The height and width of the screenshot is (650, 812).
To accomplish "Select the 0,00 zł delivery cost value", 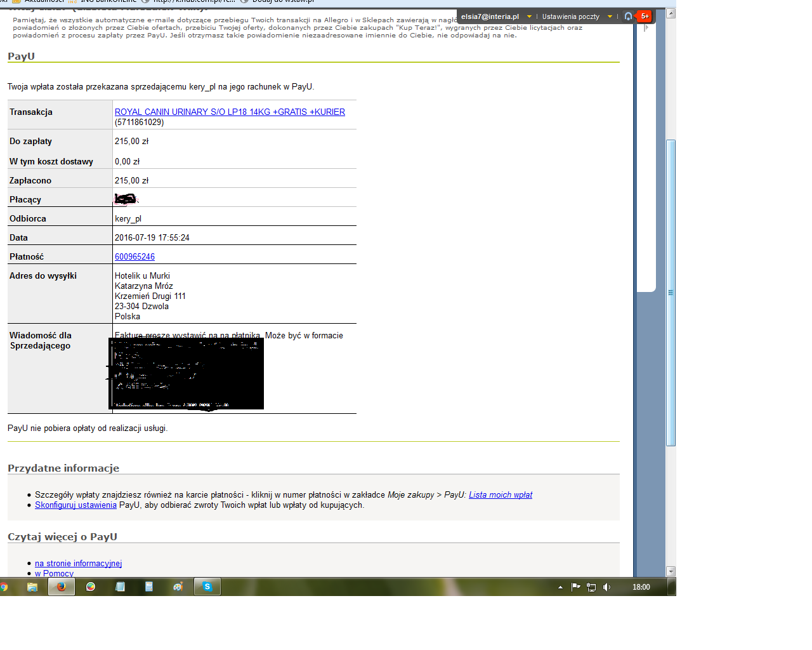I will point(128,161).
